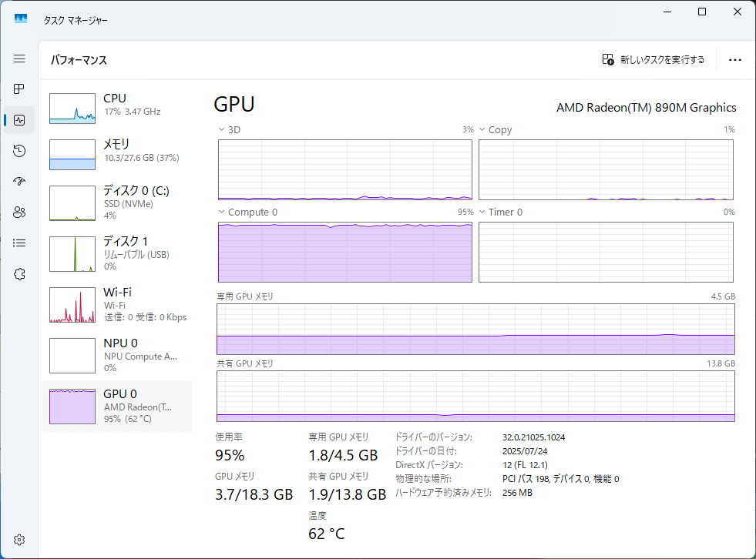Click 新しいタスクを実行する button
Viewport: 756px width, 559px height.
click(x=654, y=60)
